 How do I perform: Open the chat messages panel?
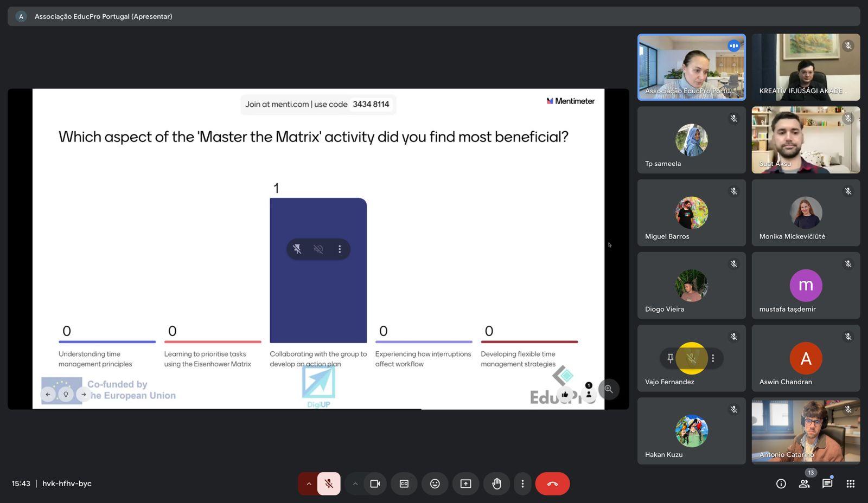coord(827,483)
